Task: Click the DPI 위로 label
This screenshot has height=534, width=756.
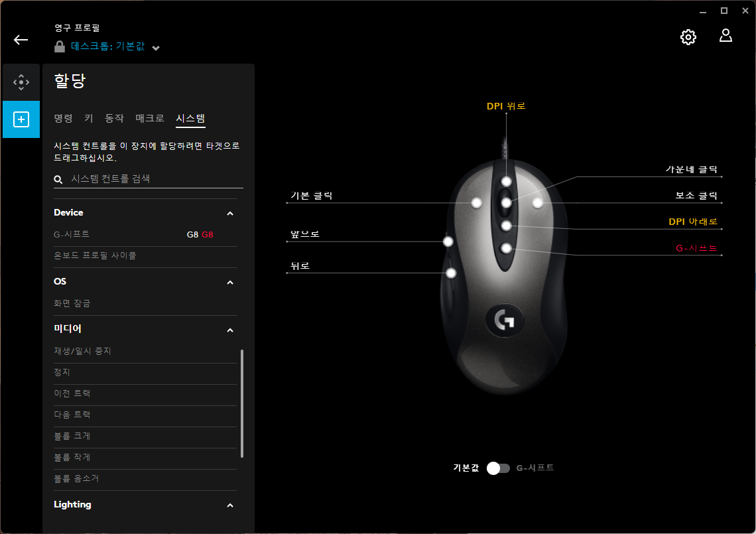Action: coord(506,106)
